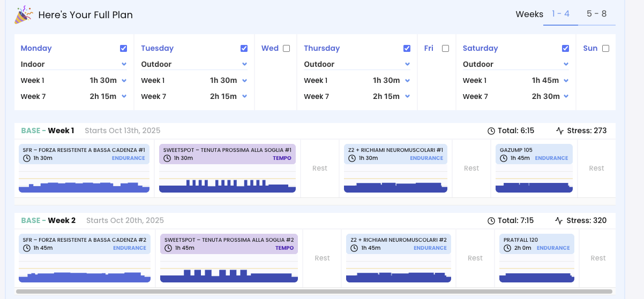Click the SFR #2 workout intensity chart

84,273
